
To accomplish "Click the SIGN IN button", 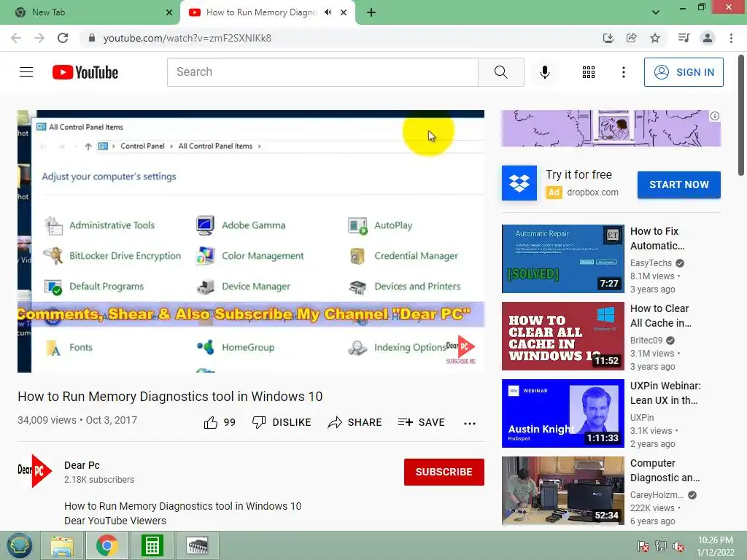I will pos(683,72).
